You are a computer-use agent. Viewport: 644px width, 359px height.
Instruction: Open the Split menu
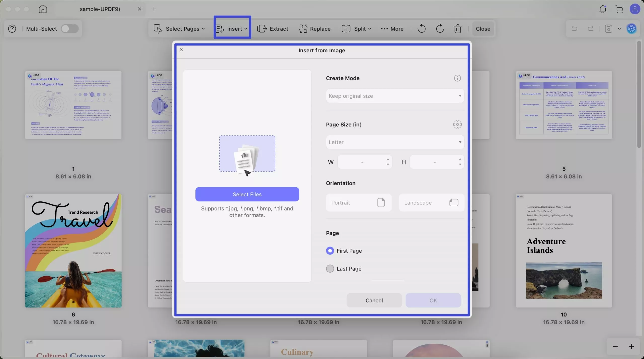(x=356, y=29)
